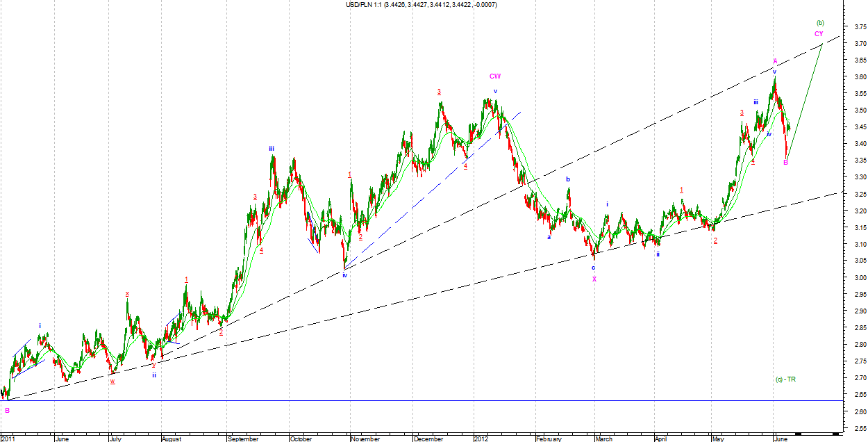The image size is (868, 442).
Task: Click the September month marker on time axis
Action: [x=242, y=439]
